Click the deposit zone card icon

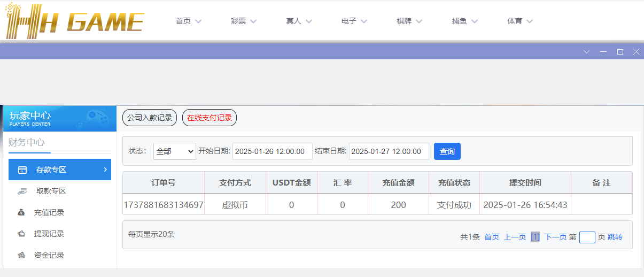(22, 170)
